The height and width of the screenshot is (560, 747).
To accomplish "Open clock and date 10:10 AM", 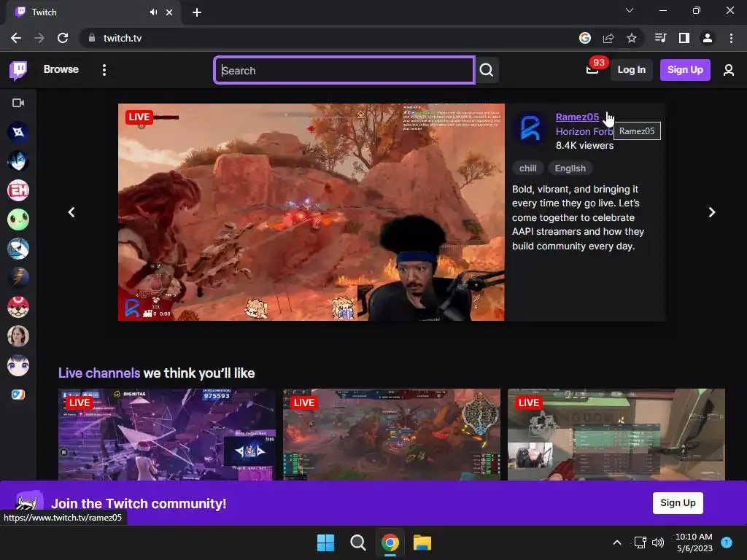I will coord(694,542).
